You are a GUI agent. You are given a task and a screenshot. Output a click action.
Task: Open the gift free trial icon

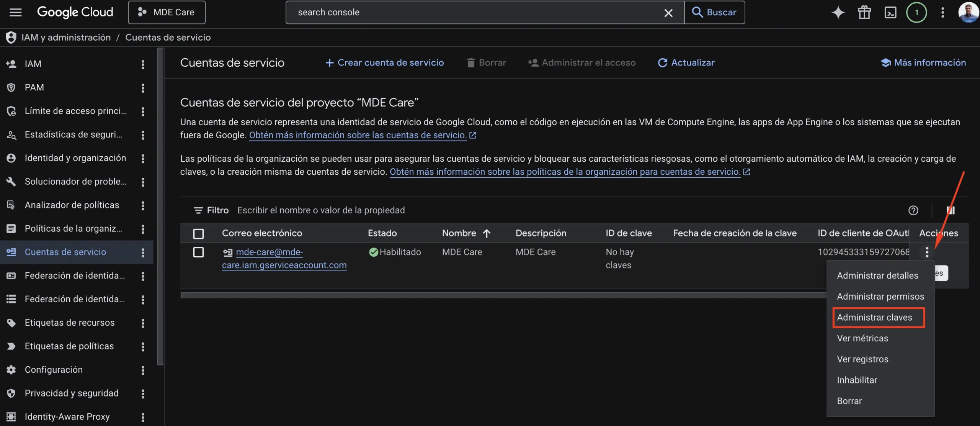click(864, 12)
